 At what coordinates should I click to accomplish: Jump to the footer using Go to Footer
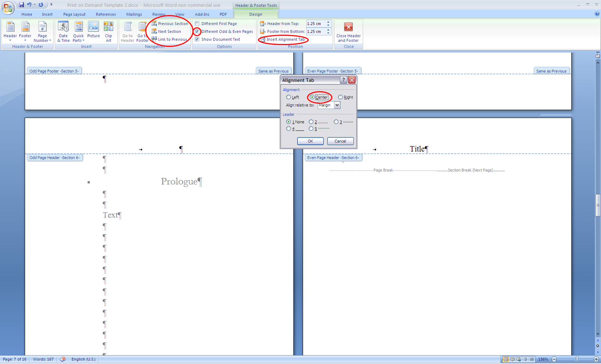click(142, 32)
